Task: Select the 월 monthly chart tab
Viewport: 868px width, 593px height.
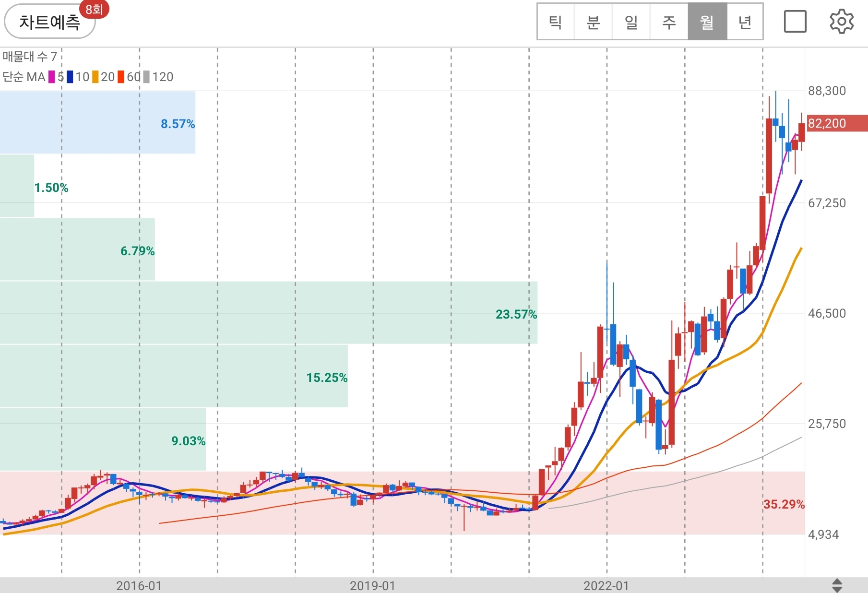Action: (707, 22)
